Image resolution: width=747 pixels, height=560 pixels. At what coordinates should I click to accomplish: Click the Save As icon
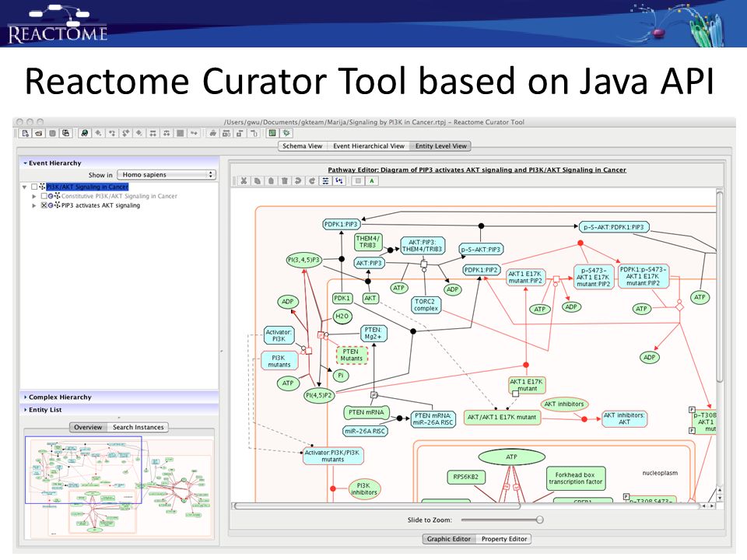pos(65,133)
